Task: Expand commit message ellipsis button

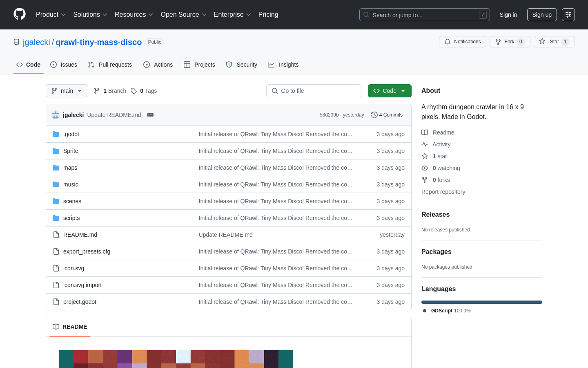Action: tap(150, 115)
